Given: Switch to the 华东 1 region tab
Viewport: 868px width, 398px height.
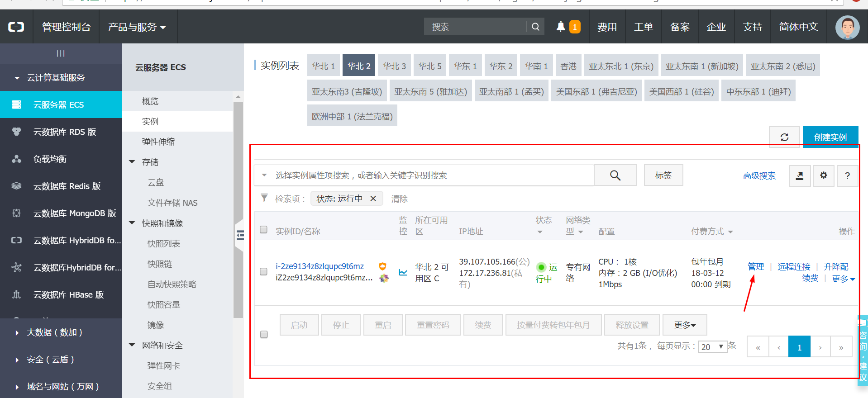Looking at the screenshot, I should pyautogui.click(x=466, y=66).
